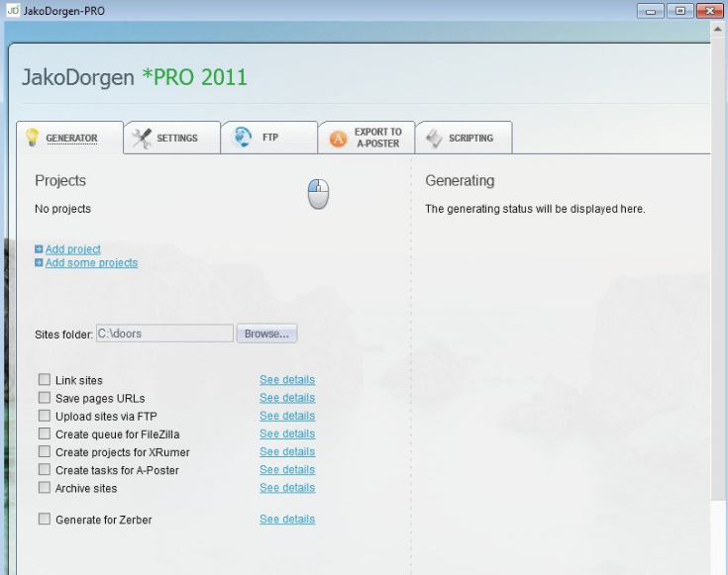728x575 pixels.
Task: See details for Create tasks for A-Poster
Action: (287, 470)
